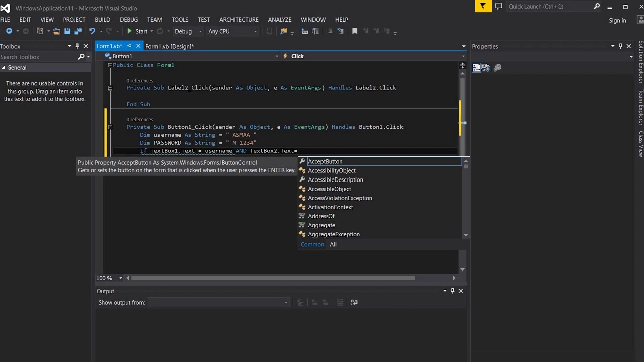Screen dimensions: 644x362
Task: Select AccessViolationException in the IntelliSense list
Action: (x=380, y=198)
